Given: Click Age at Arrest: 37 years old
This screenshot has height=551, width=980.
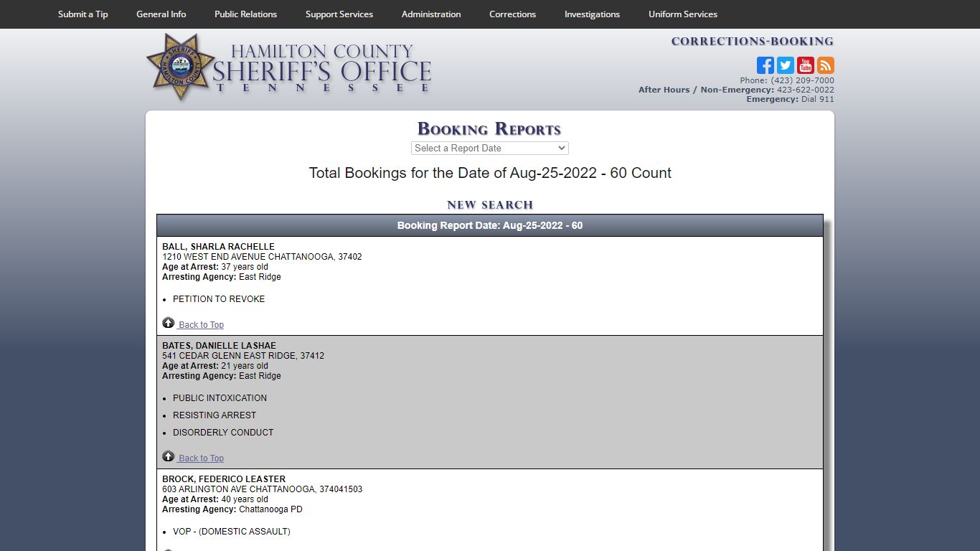Looking at the screenshot, I should click(215, 267).
